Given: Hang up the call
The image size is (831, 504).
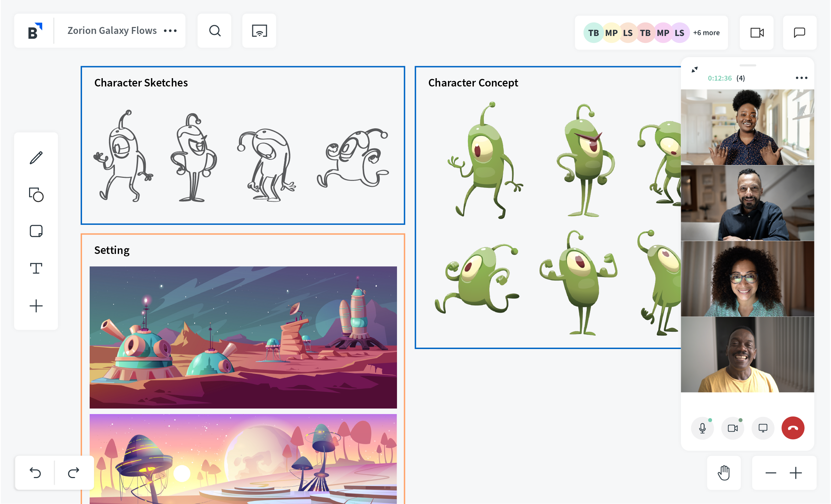Looking at the screenshot, I should (793, 428).
